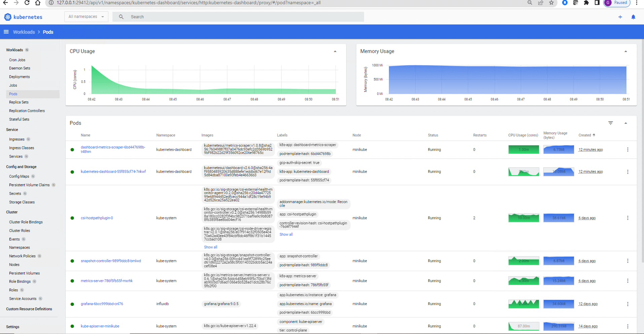Screen dimensions: 644x334
Task: Click the browser reload icon
Action: [27, 3]
